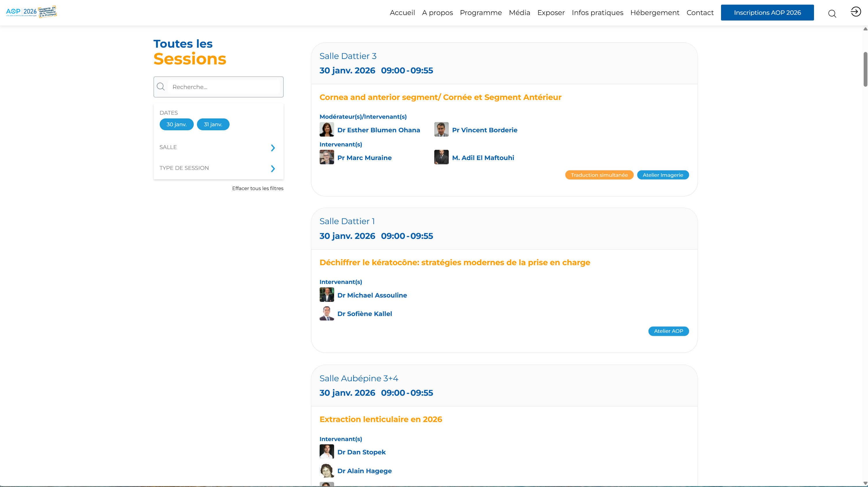Screen dimensions: 868x487
Task: Go to the Hébergement menu item
Action: point(654,13)
